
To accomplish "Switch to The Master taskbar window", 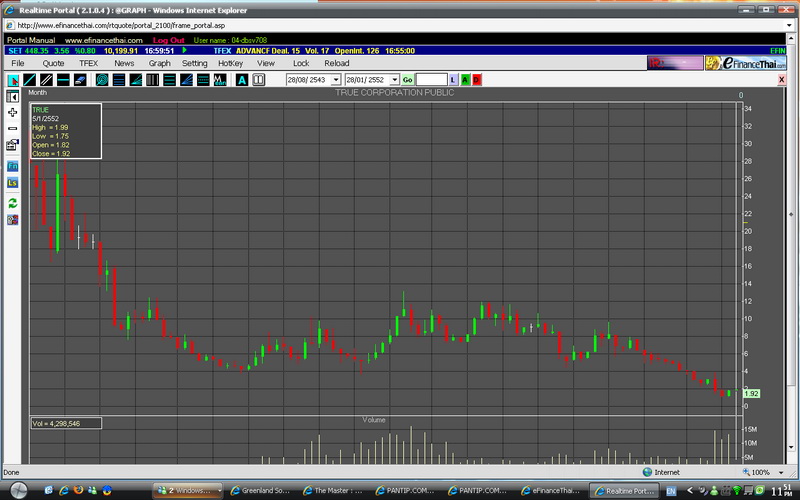I will [334, 491].
